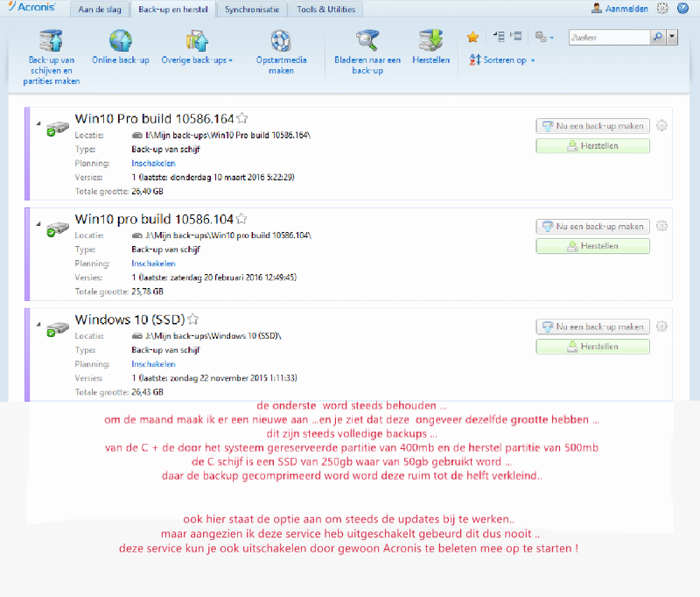
Task: Click the yellow favorites star in toolbar
Action: point(472,37)
